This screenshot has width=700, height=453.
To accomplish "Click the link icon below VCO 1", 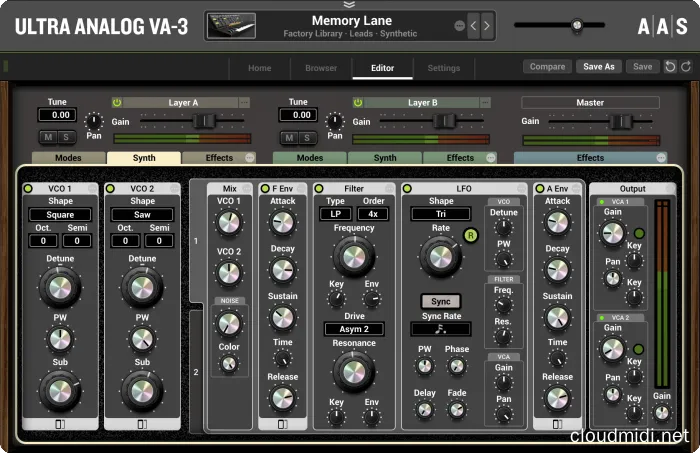I will pos(59,424).
